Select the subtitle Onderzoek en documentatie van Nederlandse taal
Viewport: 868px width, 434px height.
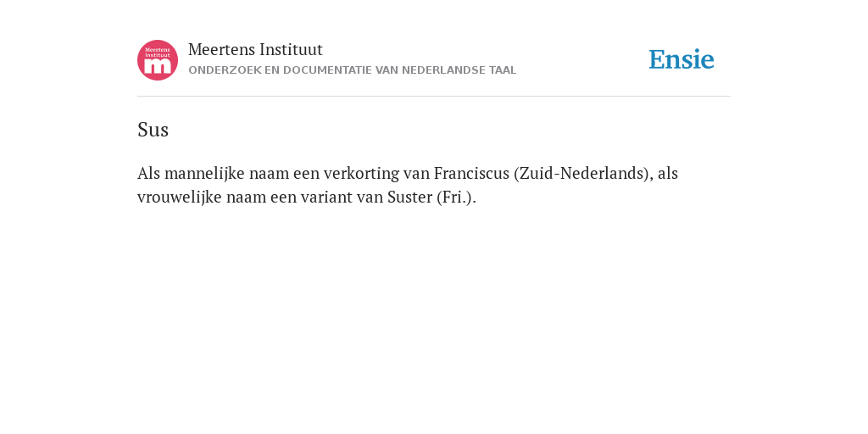(x=352, y=70)
